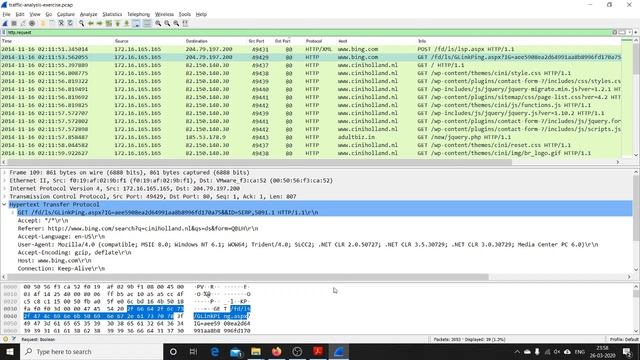Open the Edit menu
640x360 pixels.
pyautogui.click(x=20, y=14)
